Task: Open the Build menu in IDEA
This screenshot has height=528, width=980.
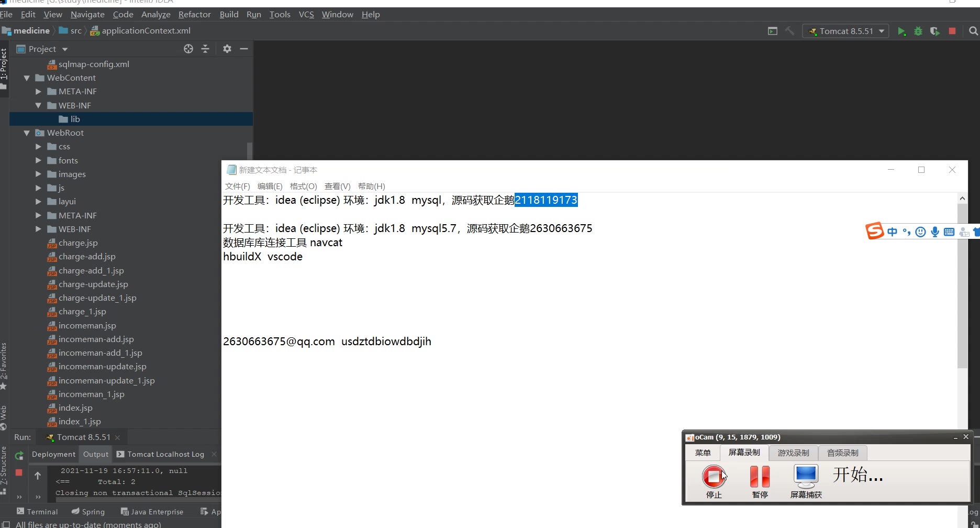Action: (x=229, y=15)
